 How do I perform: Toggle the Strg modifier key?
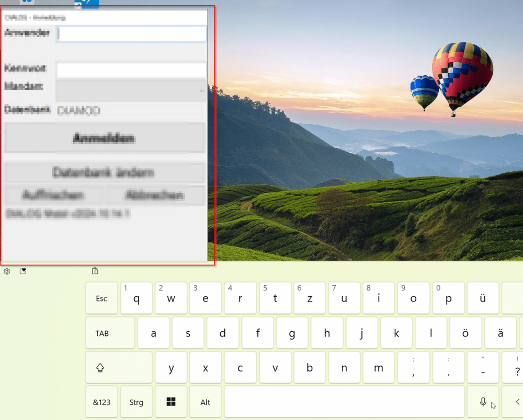coord(136,402)
